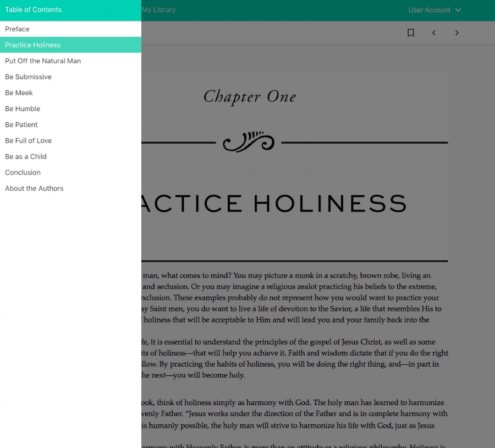The image size is (495, 448).
Task: Go to the previous page arrow
Action: pos(434,32)
